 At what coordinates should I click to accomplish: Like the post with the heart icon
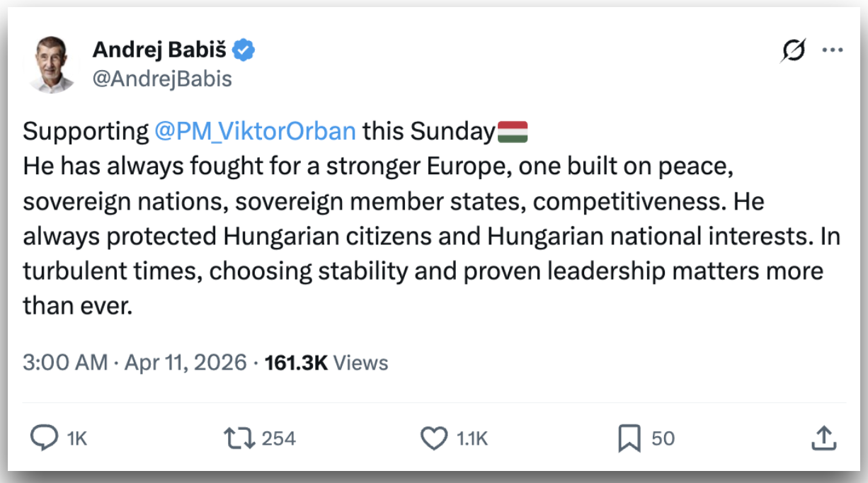[x=434, y=439]
